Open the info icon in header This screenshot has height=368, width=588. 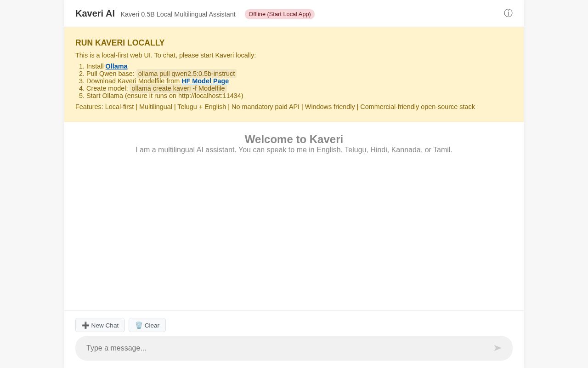508,13
